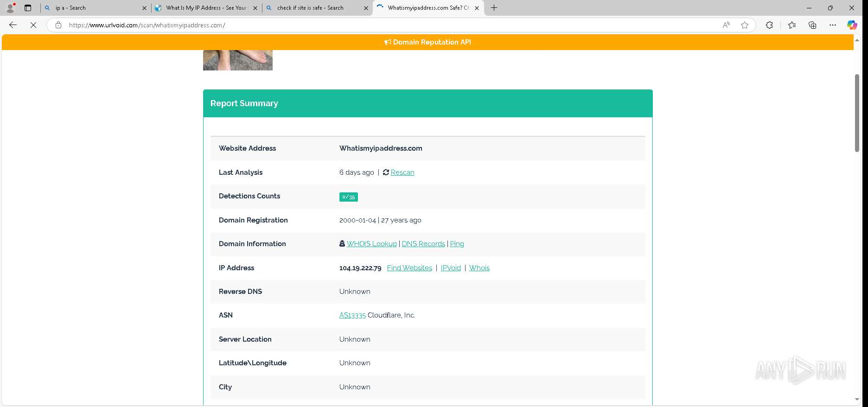
Task: Stop page loading with the X icon
Action: 33,25
